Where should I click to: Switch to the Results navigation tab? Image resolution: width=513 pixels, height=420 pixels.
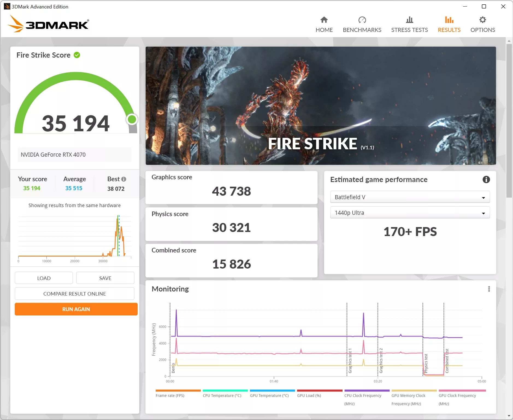pyautogui.click(x=449, y=25)
